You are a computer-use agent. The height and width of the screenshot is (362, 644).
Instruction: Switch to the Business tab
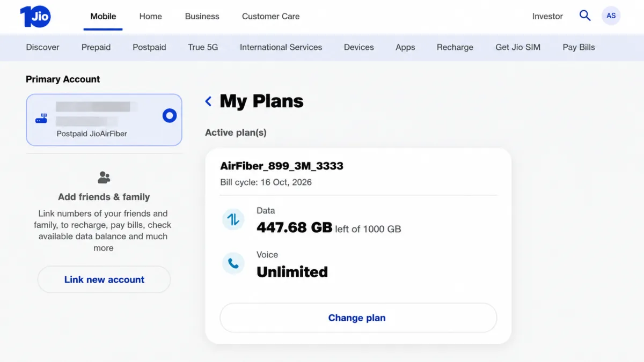pos(202,16)
